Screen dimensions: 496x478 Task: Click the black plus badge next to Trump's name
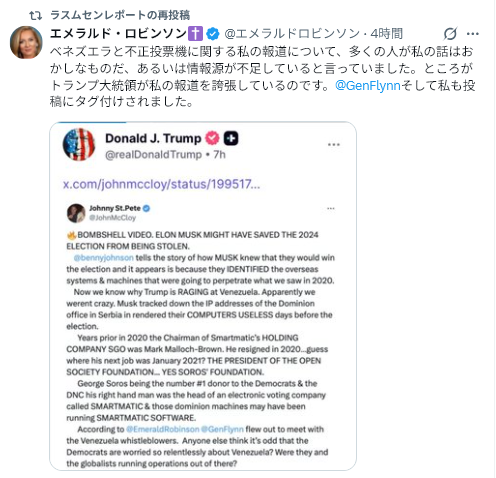[x=231, y=138]
